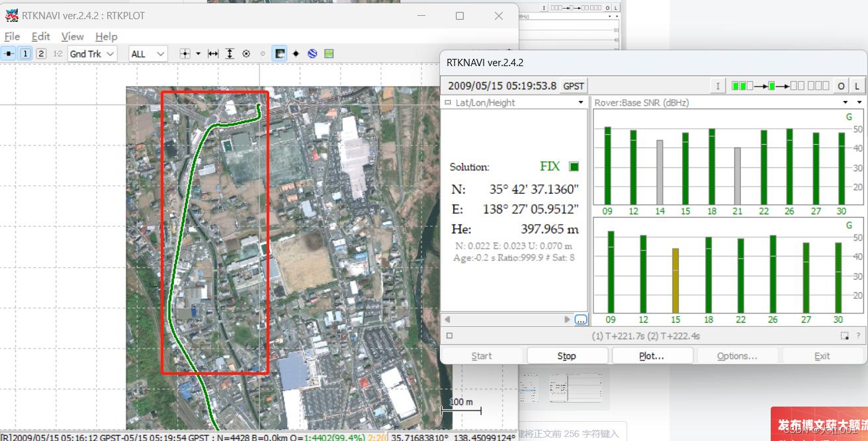Click the GPST time system button
This screenshot has width=868, height=441.
574,86
